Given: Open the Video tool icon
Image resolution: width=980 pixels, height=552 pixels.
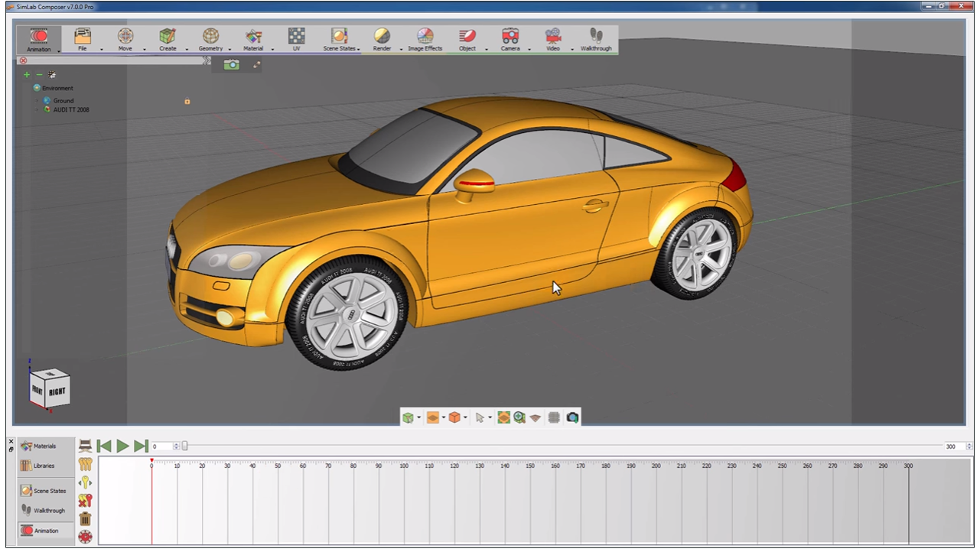Looking at the screenshot, I should 553,37.
